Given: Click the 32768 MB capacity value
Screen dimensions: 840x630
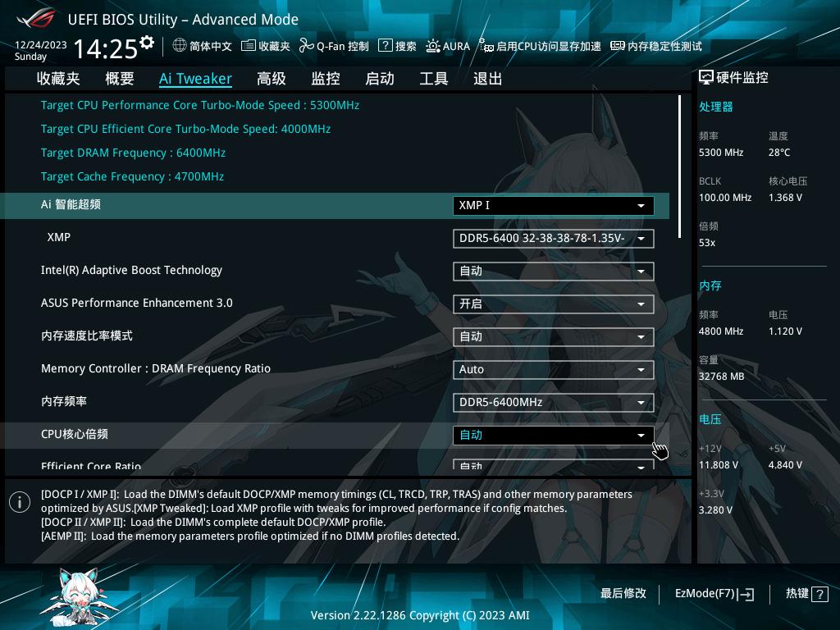Looking at the screenshot, I should coord(722,377).
